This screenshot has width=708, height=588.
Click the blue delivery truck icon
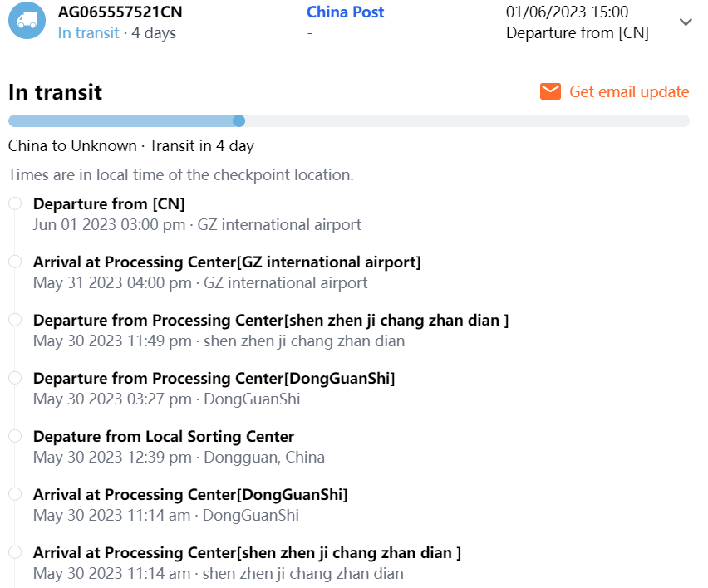pyautogui.click(x=27, y=21)
